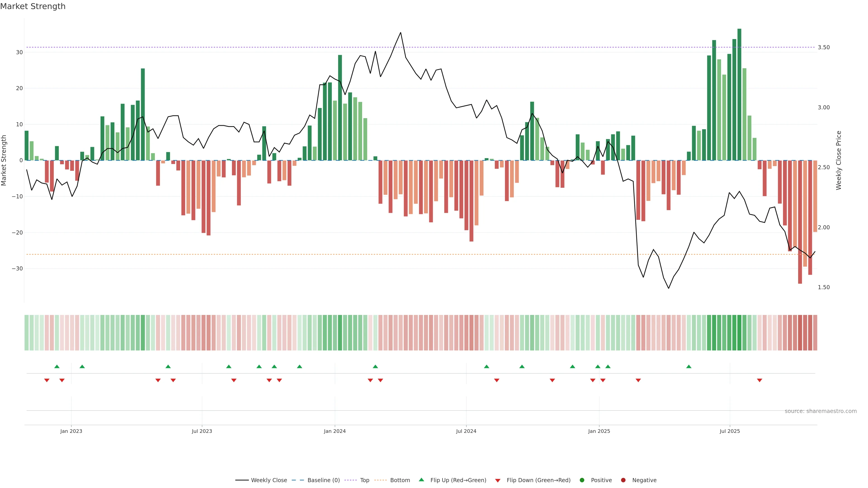Viewport: 868px width, 488px height.
Task: Click the last green flip-up triangle marker
Action: (x=689, y=366)
